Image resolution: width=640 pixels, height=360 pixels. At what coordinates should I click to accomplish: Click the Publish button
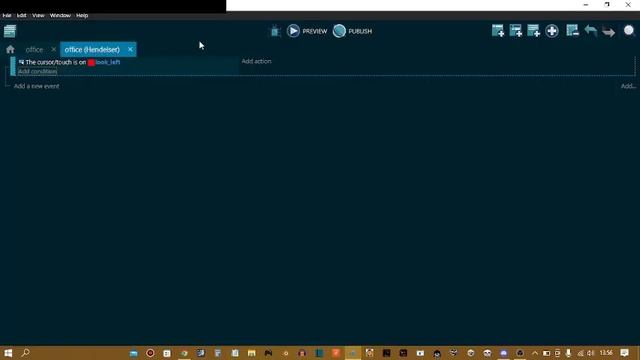[x=353, y=31]
